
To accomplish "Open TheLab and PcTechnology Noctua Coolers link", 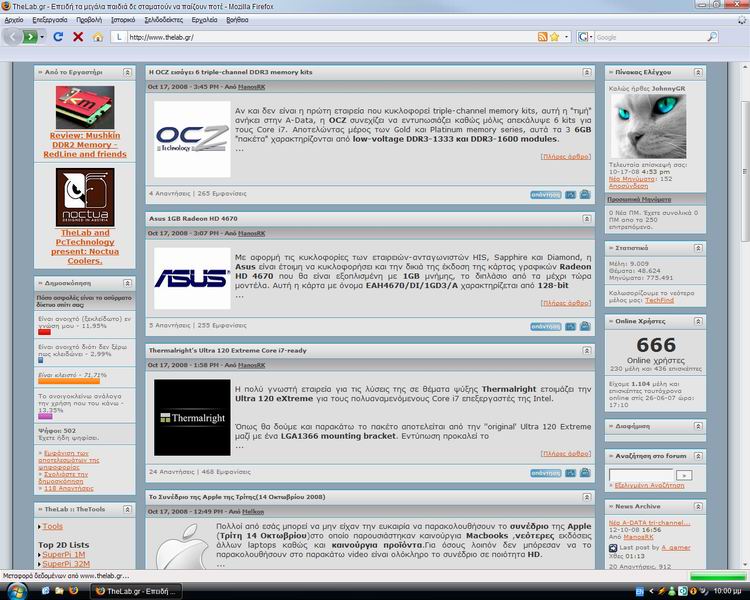I will coord(85,247).
